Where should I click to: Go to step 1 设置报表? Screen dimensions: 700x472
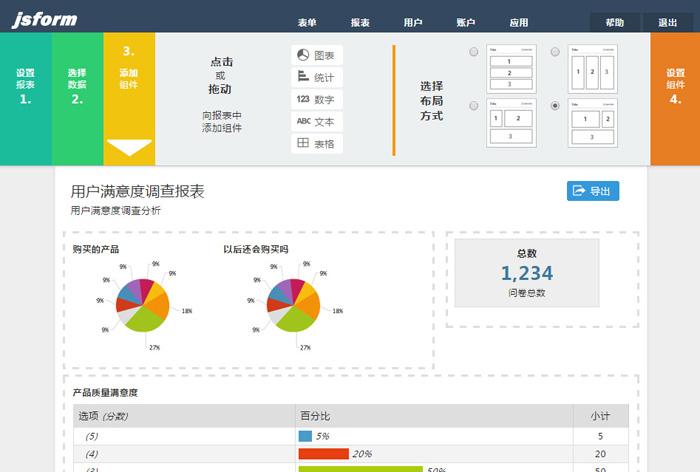[x=25, y=87]
